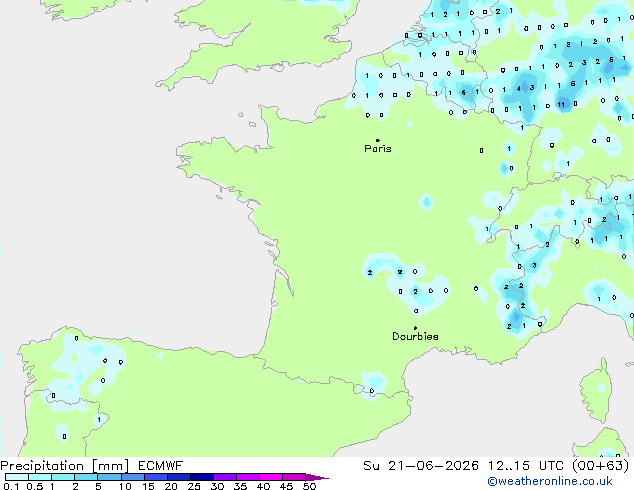Screen dimensions: 634x490
Task: Click the Corsica island on the map
Action: (x=597, y=392)
